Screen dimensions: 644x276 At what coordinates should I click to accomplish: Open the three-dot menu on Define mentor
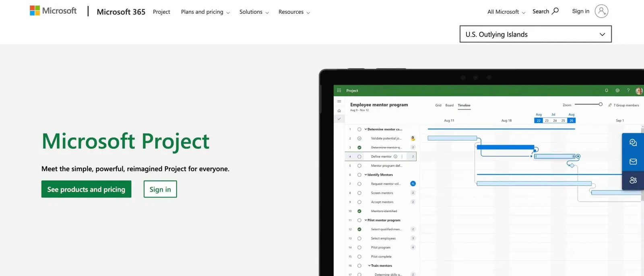click(x=402, y=157)
